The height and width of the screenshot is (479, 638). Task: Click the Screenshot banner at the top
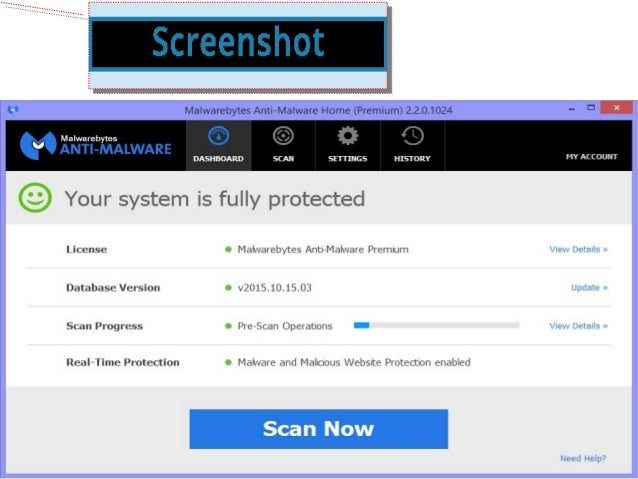pos(238,44)
